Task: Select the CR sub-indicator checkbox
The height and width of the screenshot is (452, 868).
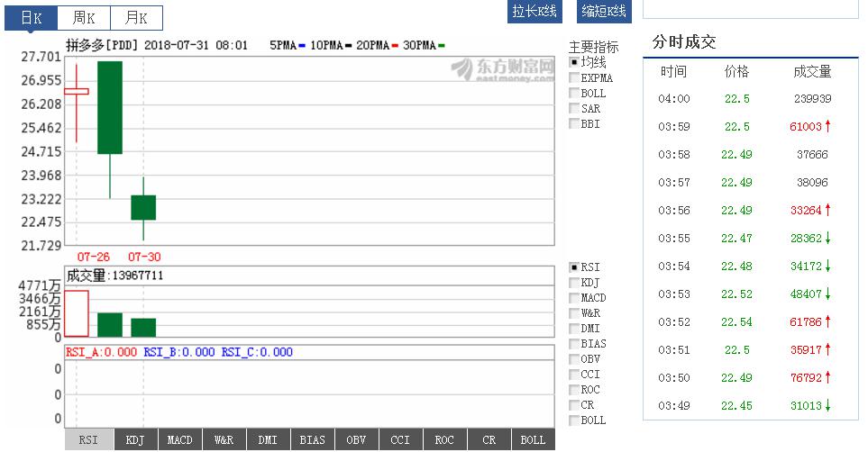Action: (x=574, y=405)
